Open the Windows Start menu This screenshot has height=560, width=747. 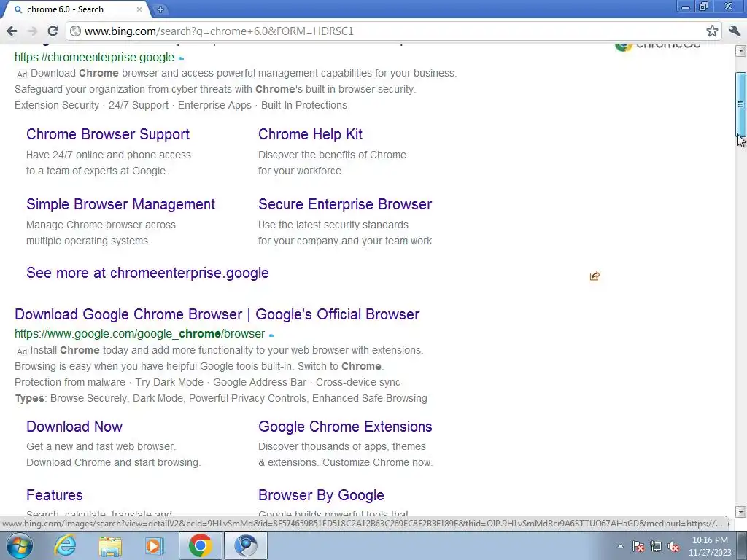[18, 545]
